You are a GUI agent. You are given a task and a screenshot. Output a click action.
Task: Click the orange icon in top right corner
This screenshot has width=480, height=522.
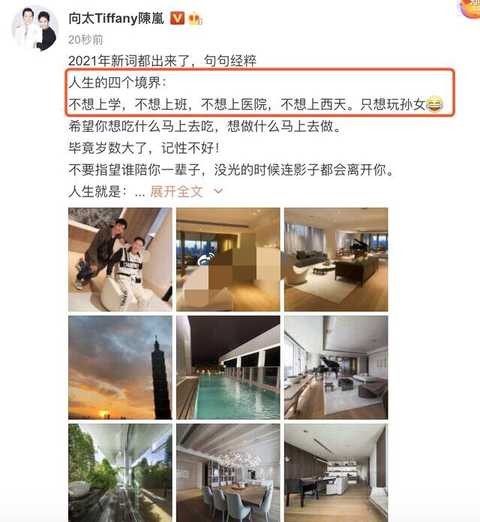coord(470,8)
